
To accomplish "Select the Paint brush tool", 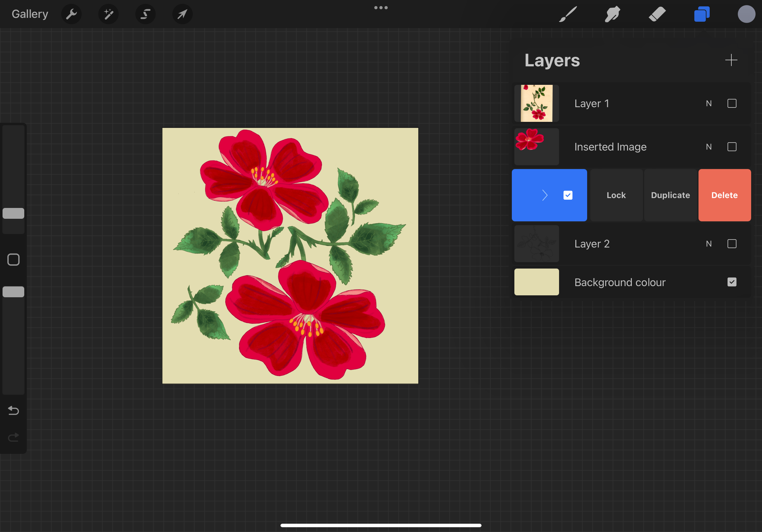I will (x=568, y=14).
